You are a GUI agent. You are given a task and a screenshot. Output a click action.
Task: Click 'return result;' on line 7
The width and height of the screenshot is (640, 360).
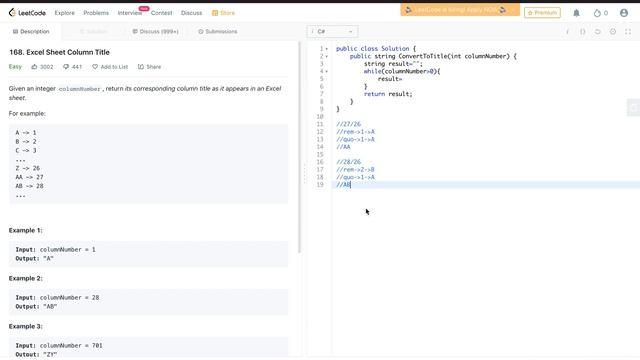point(388,94)
